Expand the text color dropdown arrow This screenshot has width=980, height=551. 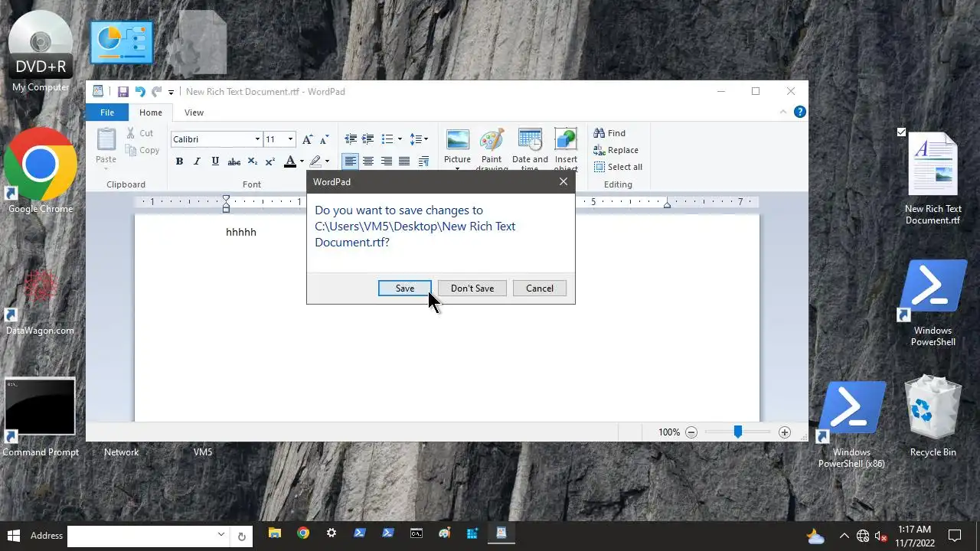point(302,161)
